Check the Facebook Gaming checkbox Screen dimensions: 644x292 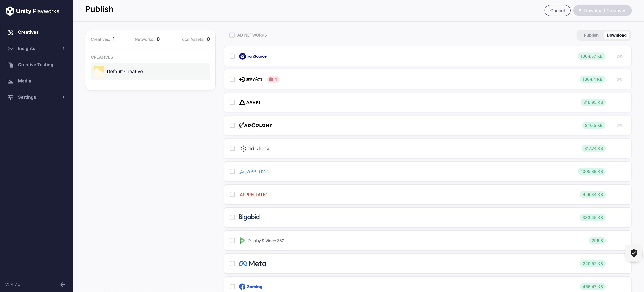click(232, 287)
